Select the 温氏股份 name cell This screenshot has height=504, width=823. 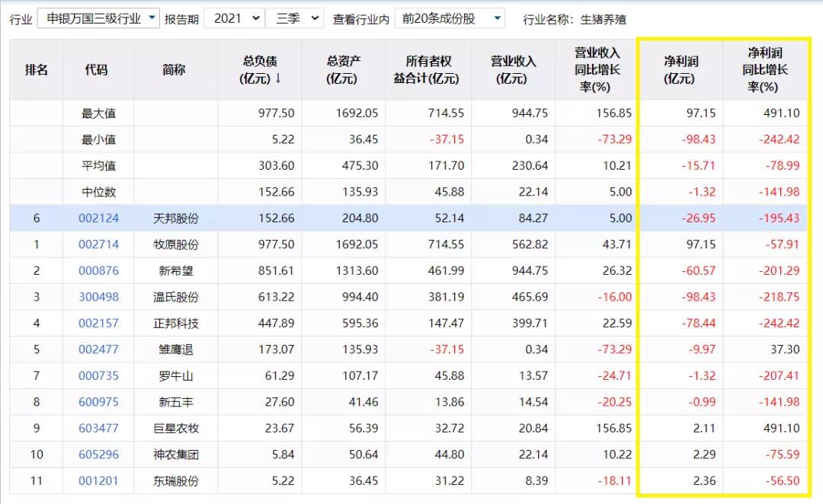[x=176, y=297]
